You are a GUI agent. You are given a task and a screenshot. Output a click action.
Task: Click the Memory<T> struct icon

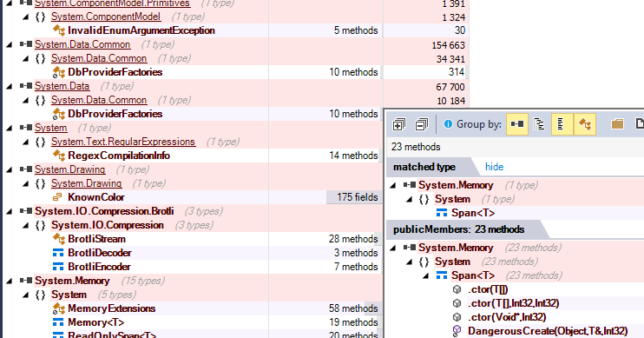pos(58,322)
